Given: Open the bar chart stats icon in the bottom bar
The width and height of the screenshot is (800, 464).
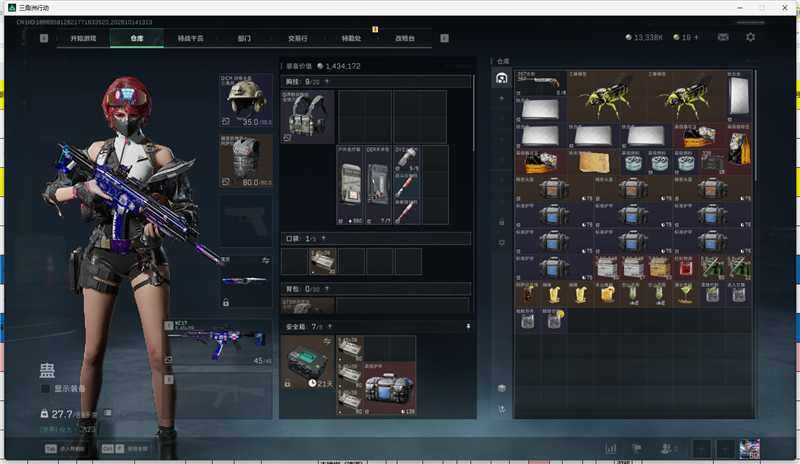Looking at the screenshot, I should click(611, 449).
